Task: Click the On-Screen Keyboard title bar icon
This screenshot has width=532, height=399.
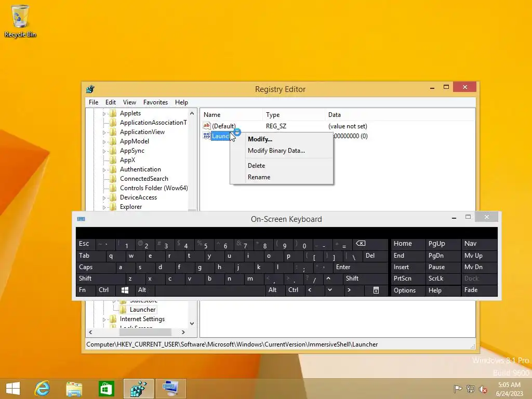Action: click(x=81, y=219)
